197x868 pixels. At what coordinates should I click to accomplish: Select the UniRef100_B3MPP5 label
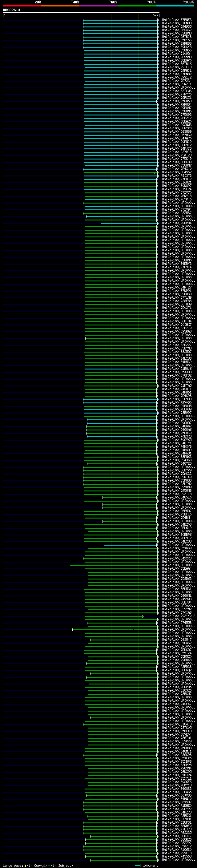click(177, 765)
